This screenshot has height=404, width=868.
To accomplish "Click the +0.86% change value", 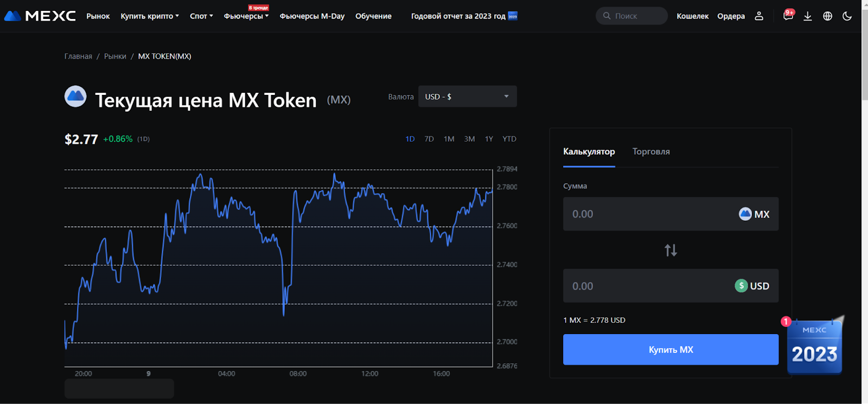I will (118, 139).
